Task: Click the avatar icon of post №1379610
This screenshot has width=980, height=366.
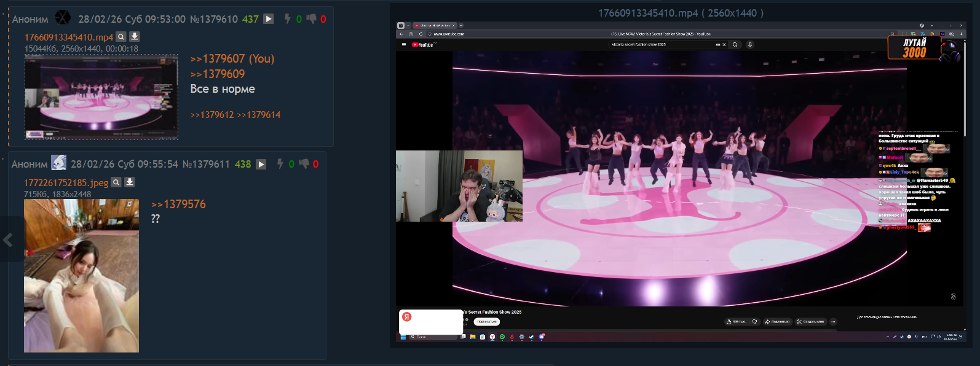Action: point(63,18)
